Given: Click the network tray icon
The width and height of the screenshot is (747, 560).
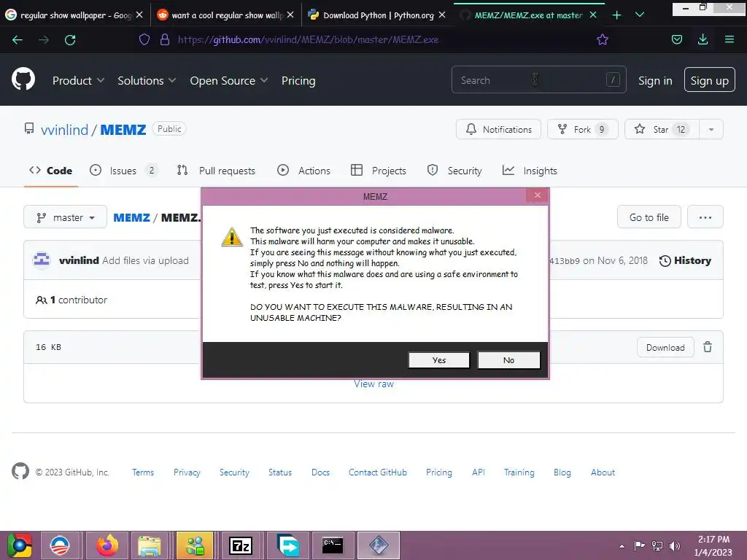Looking at the screenshot, I should (x=657, y=545).
